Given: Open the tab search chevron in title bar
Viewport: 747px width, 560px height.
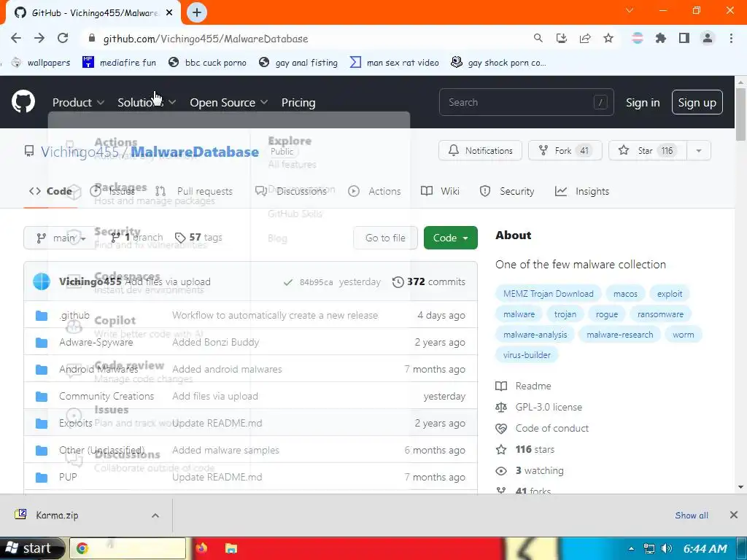Looking at the screenshot, I should pos(630,10).
